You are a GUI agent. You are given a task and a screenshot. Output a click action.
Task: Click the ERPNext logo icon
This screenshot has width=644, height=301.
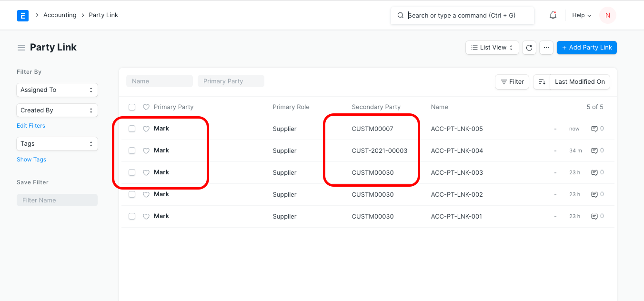[x=22, y=15]
